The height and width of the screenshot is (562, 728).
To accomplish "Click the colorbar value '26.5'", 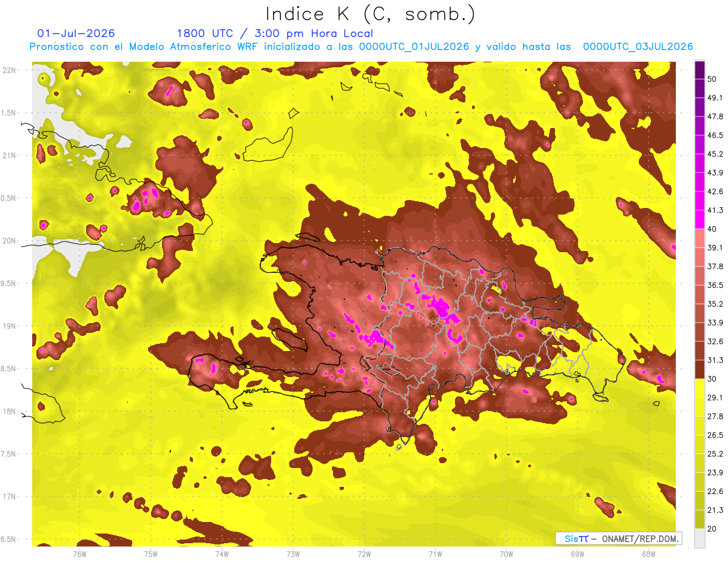I will 715,435.
